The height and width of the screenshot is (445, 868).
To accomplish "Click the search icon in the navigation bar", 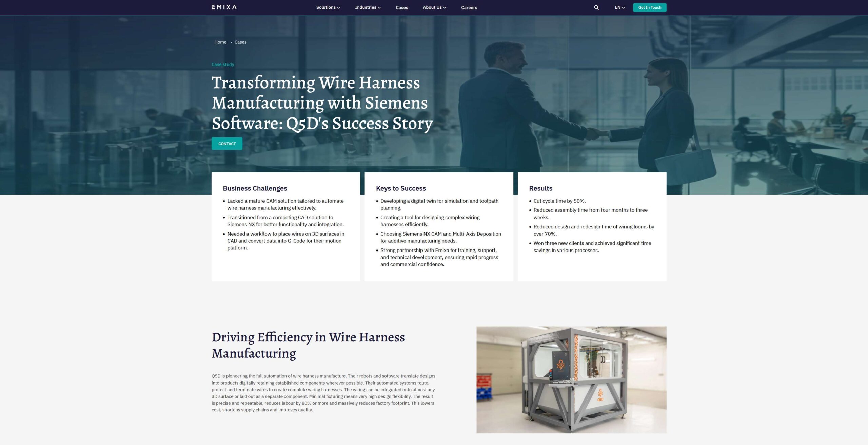I will [596, 7].
